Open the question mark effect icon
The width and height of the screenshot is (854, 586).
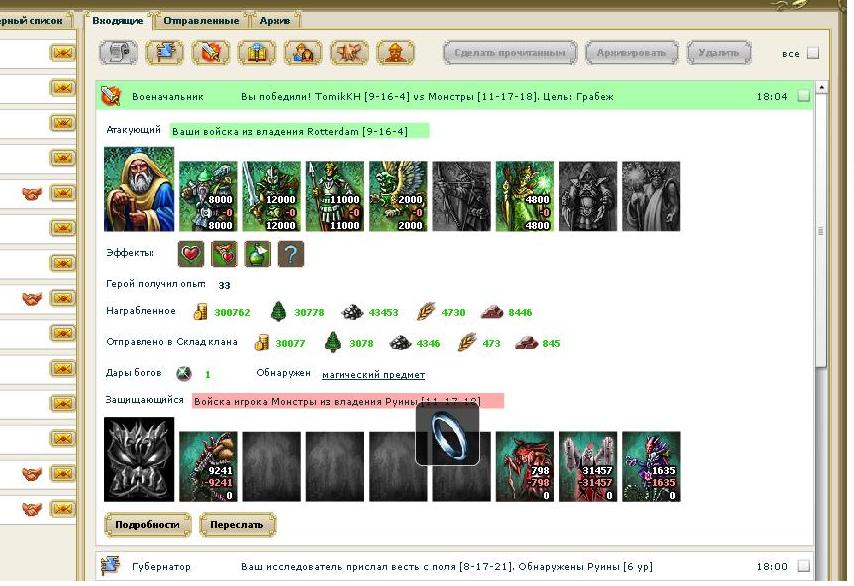tap(291, 254)
